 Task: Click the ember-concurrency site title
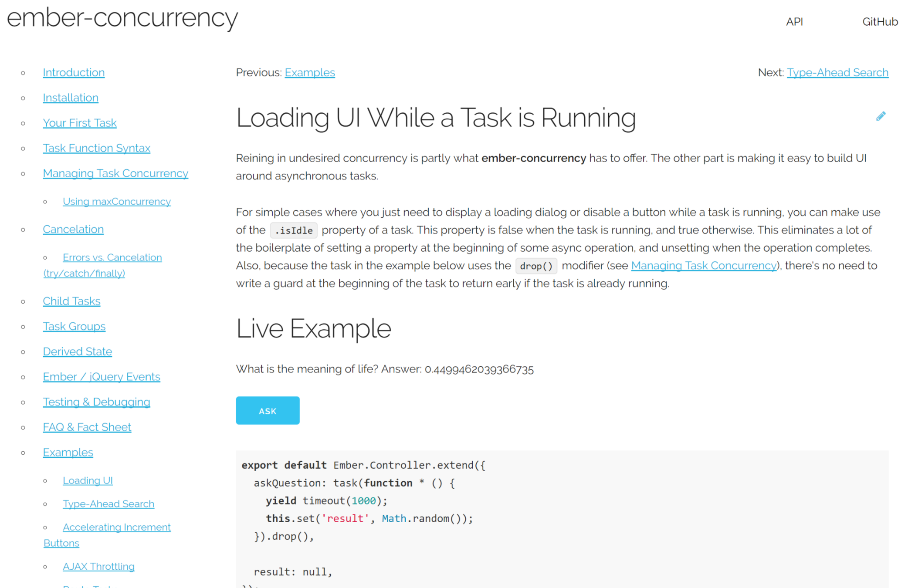(x=122, y=18)
